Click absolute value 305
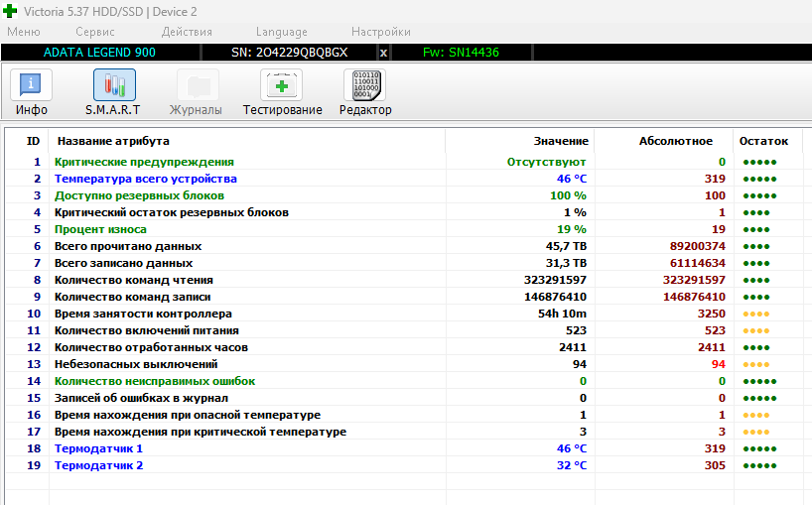 click(x=715, y=465)
